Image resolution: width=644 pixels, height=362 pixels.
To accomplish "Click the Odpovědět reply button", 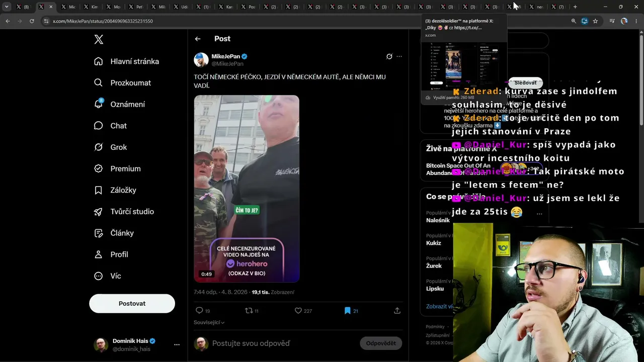I will (381, 343).
